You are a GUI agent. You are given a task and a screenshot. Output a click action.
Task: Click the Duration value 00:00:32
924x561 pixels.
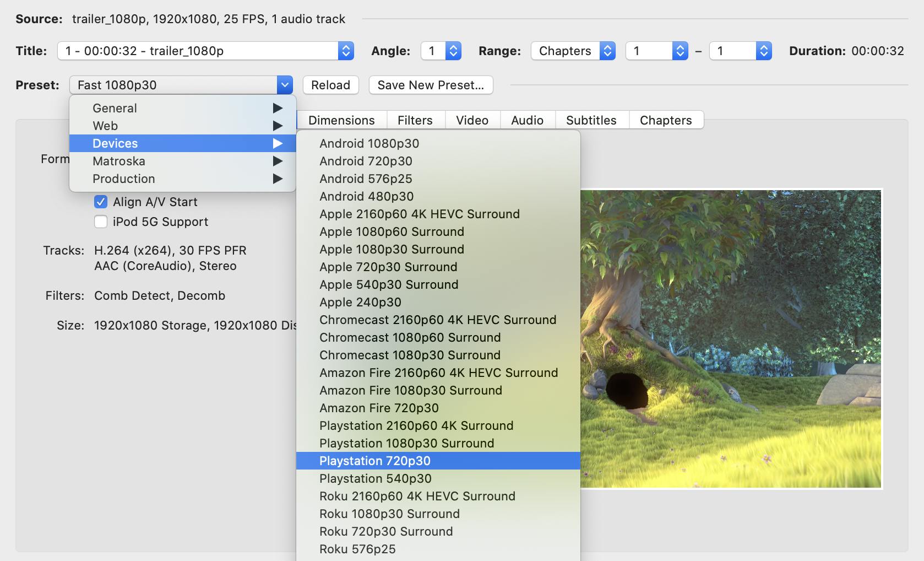(x=878, y=51)
